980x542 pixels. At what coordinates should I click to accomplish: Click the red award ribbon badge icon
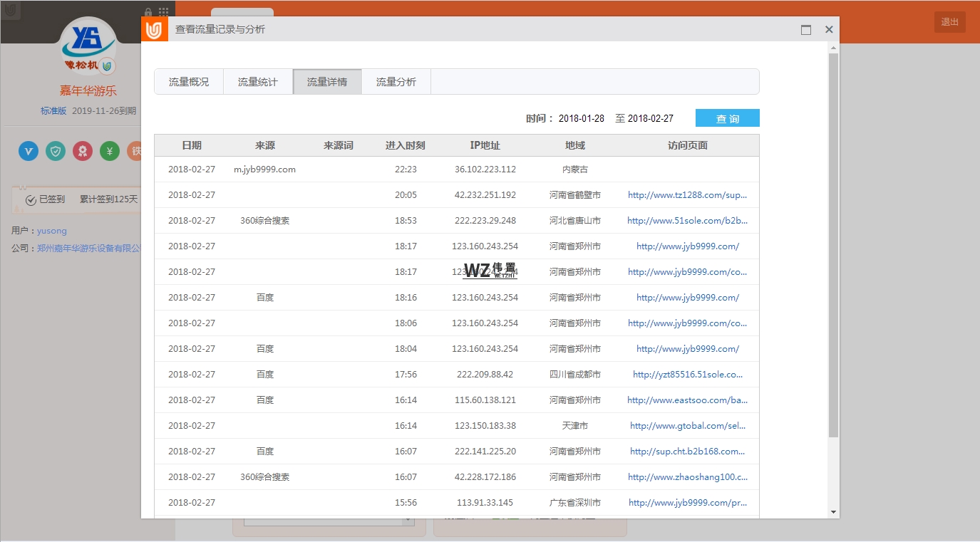pos(83,151)
